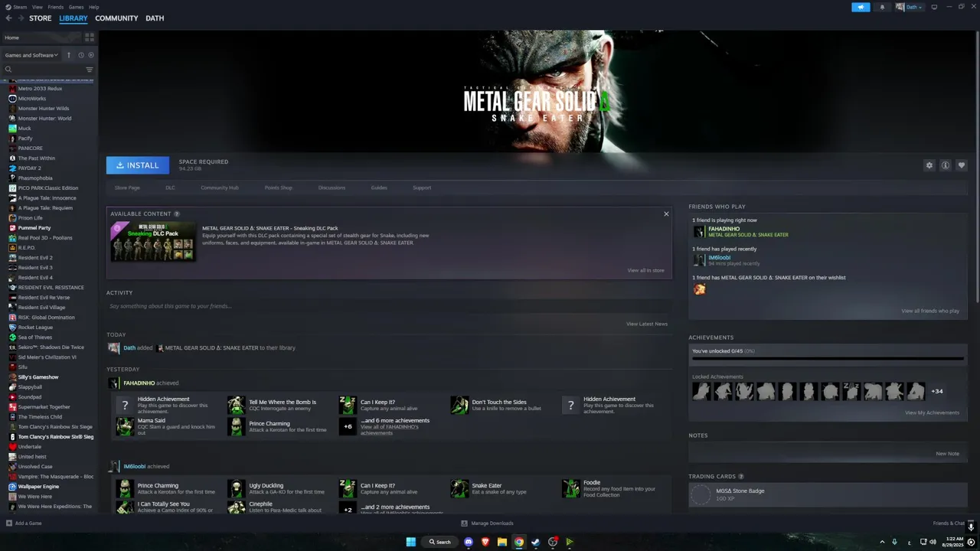Click View all friends who play
Screen dimensions: 980x551
930,311
